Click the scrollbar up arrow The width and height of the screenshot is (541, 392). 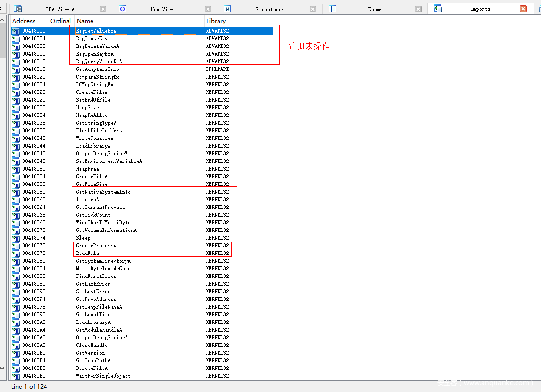pos(3,20)
